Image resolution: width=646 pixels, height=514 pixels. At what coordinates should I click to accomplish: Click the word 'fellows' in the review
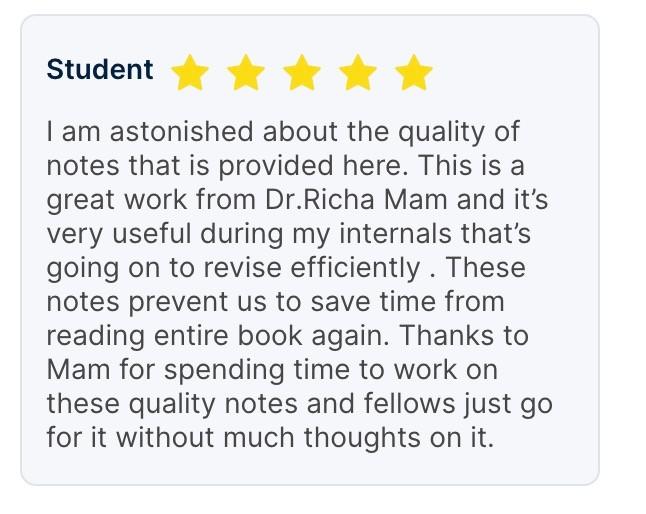[410, 404]
